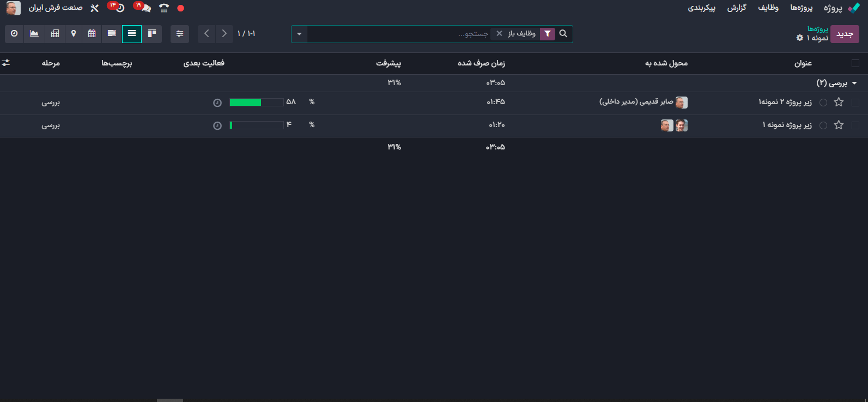Open the activity clock view
The image size is (868, 402).
[14, 34]
